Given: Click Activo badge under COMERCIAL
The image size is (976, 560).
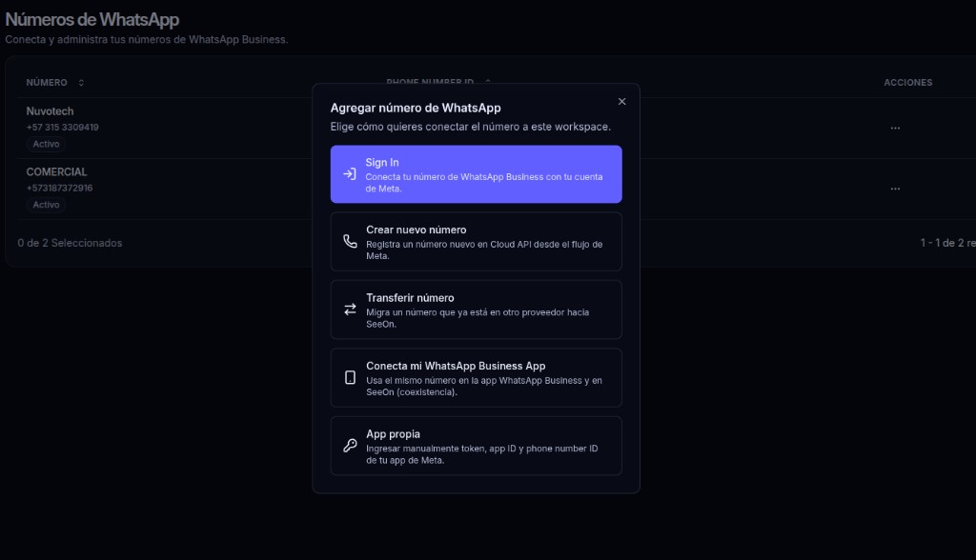Looking at the screenshot, I should click(46, 205).
